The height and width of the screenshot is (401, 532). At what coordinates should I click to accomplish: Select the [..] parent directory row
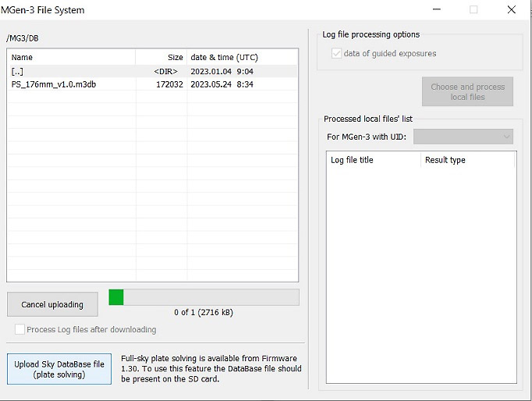(152, 71)
